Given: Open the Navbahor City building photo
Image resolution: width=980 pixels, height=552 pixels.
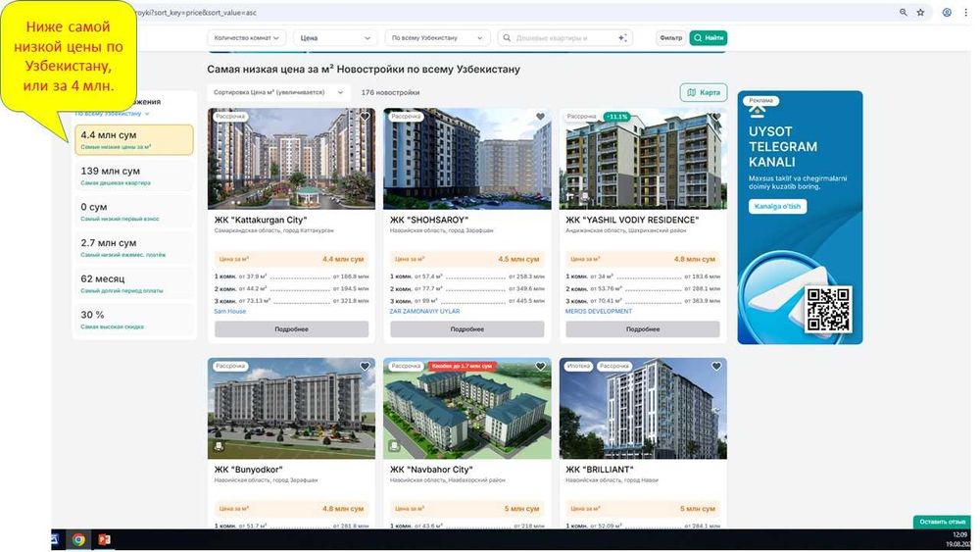Looking at the screenshot, I should coord(467,409).
